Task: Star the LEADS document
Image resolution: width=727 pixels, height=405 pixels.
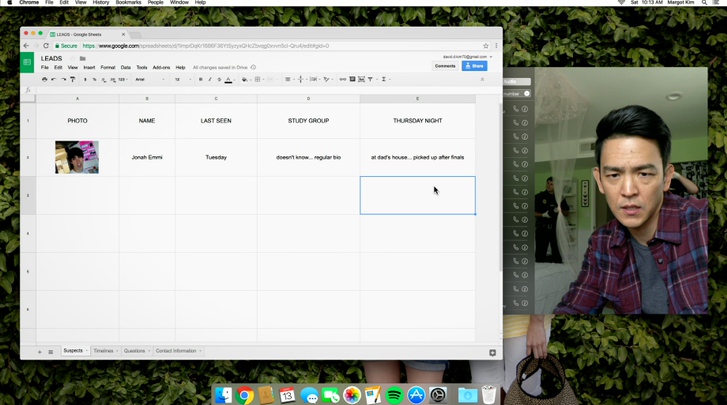Action: coord(72,58)
